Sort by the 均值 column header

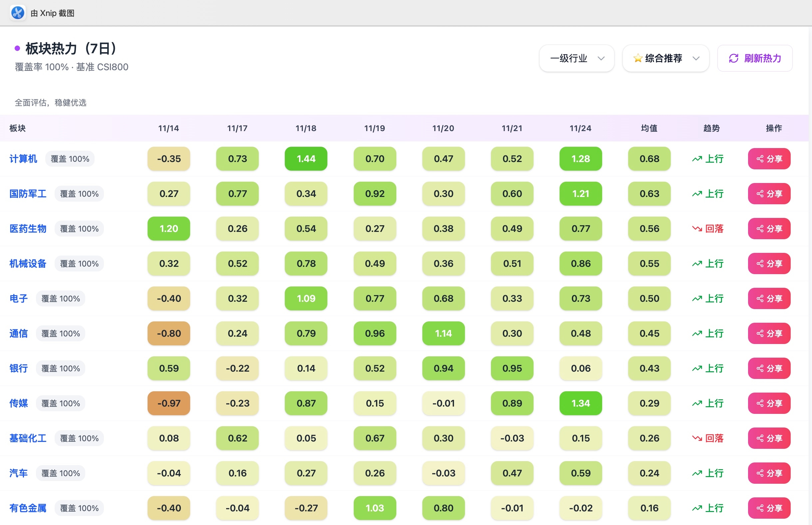(649, 128)
